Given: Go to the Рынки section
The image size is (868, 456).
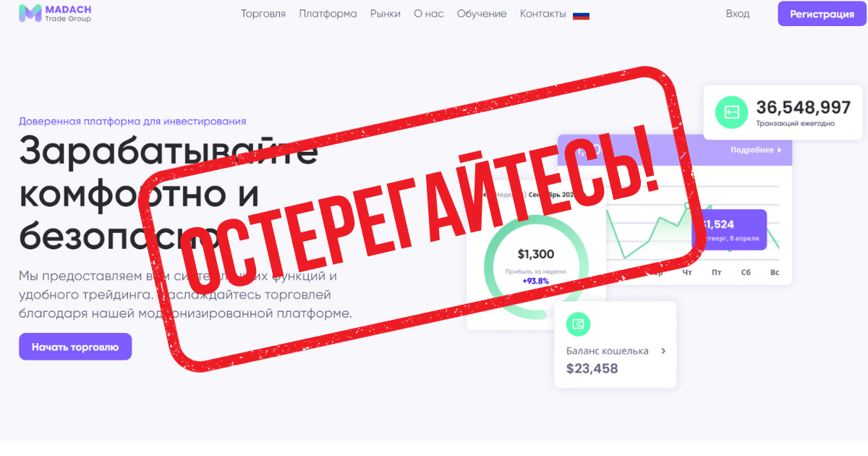Looking at the screenshot, I should point(385,14).
